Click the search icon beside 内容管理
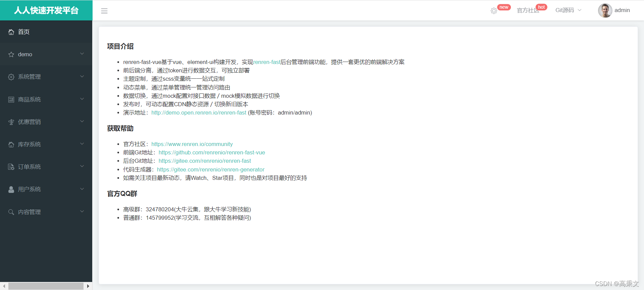Screen dimensions: 644x290 point(11,212)
